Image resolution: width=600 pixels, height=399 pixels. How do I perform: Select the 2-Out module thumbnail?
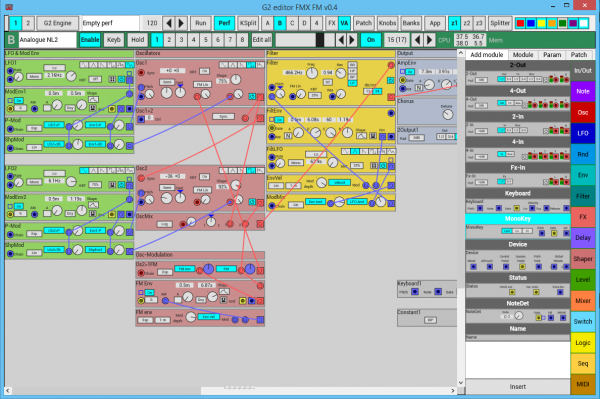tap(518, 77)
